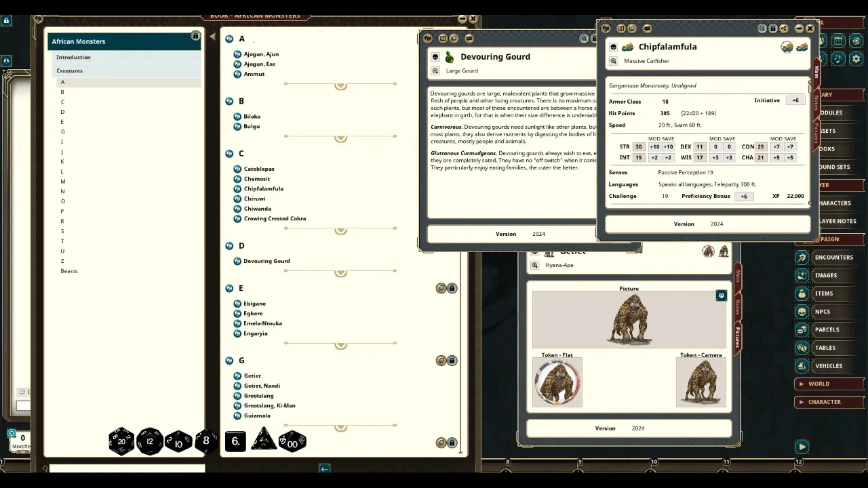Image resolution: width=868 pixels, height=488 pixels.
Task: Click the calendar icon in sidebar
Action: 839,41
